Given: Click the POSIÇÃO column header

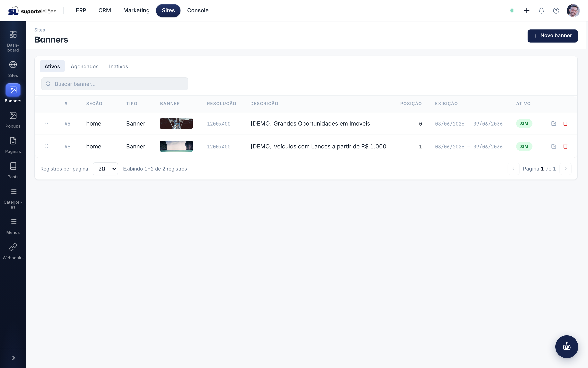Looking at the screenshot, I should click(411, 104).
